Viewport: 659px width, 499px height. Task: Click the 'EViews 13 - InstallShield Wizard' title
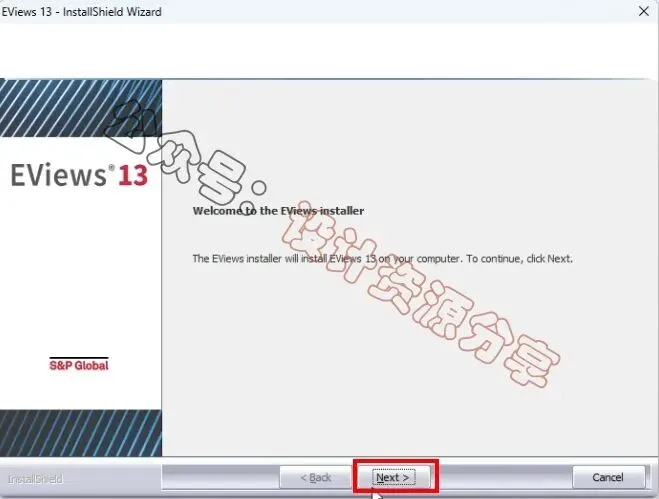click(x=82, y=12)
